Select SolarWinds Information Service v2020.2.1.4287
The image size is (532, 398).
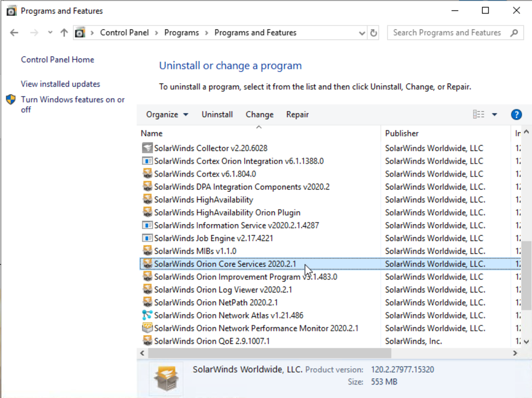point(237,225)
